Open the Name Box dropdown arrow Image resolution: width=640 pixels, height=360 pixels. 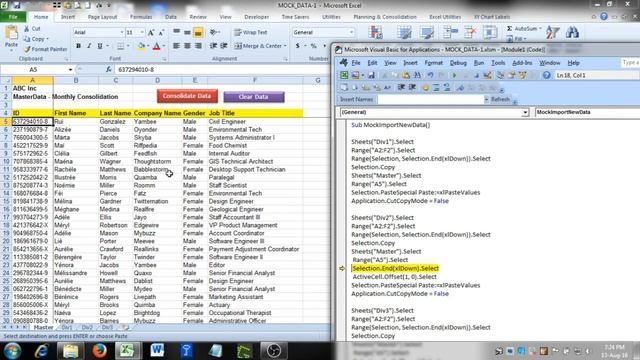[70, 69]
